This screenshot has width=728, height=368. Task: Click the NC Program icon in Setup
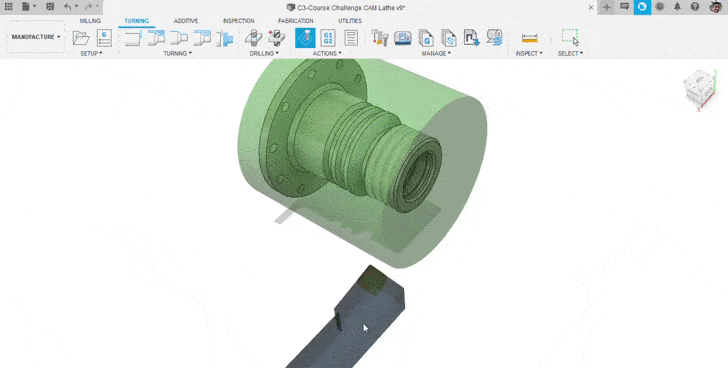point(104,38)
